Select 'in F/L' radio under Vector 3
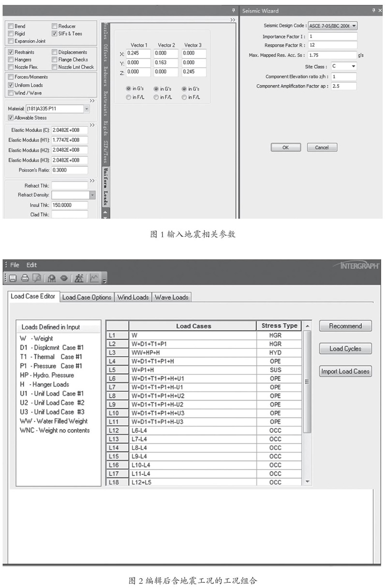This screenshot has width=387, height=588. (x=184, y=97)
